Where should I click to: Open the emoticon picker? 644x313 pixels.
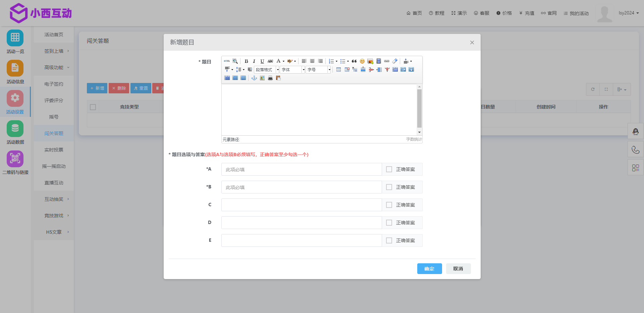click(362, 61)
